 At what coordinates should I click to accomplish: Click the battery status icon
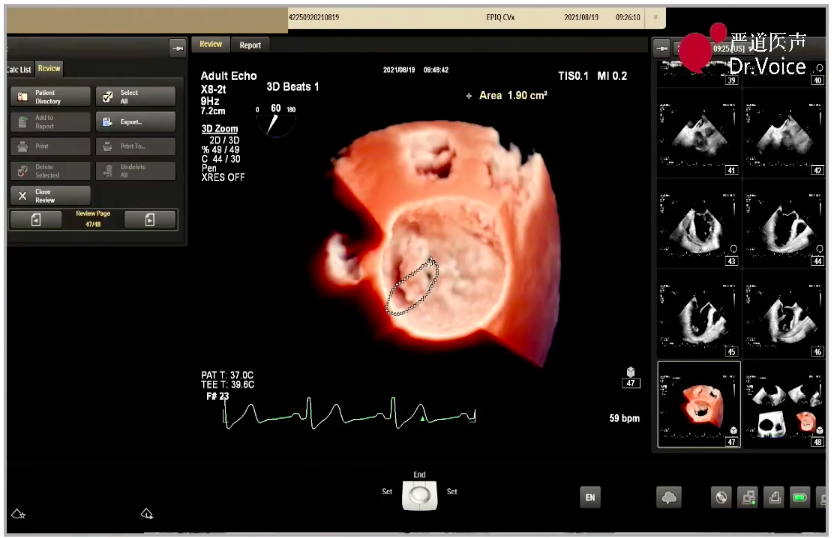(x=800, y=497)
